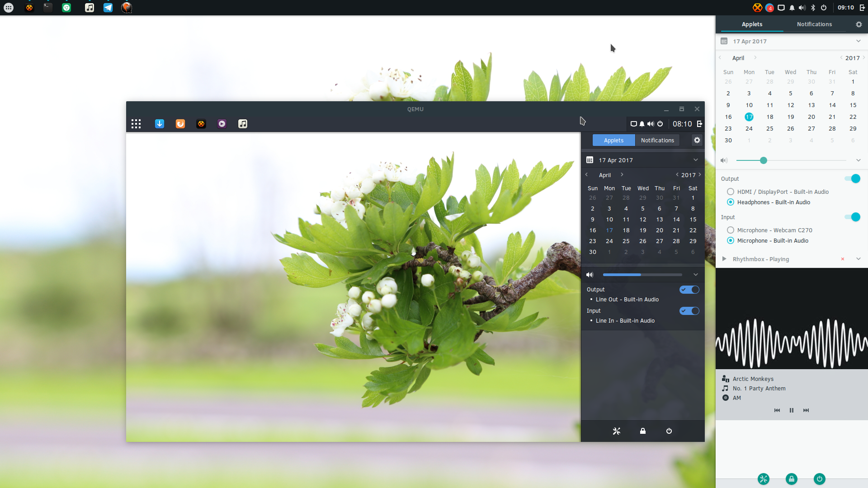Open Telegram from the top panel
The height and width of the screenshot is (488, 868).
[108, 8]
